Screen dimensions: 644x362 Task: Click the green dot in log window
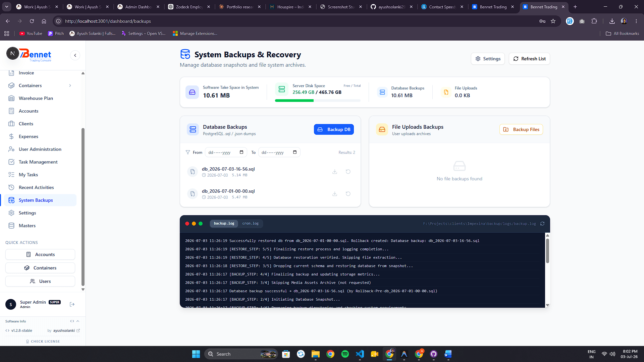click(201, 224)
